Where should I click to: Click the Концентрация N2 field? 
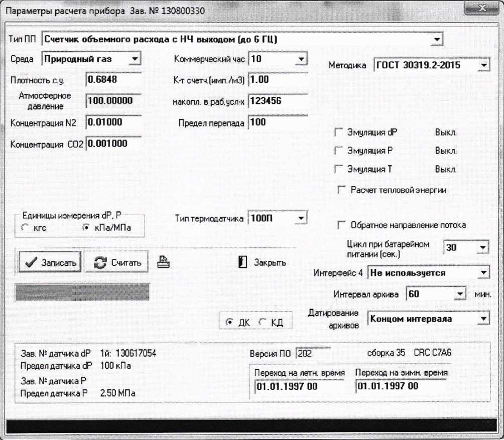coord(114,122)
